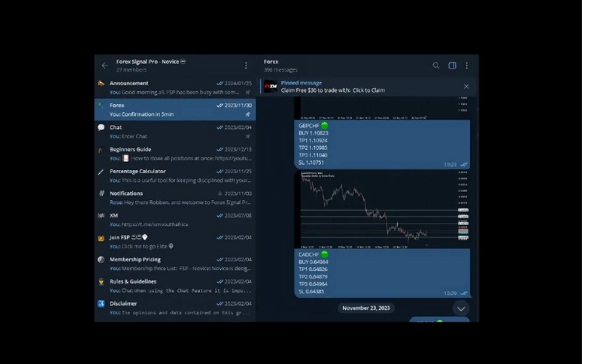
Task: Open the Chat topic
Action: coord(175,132)
